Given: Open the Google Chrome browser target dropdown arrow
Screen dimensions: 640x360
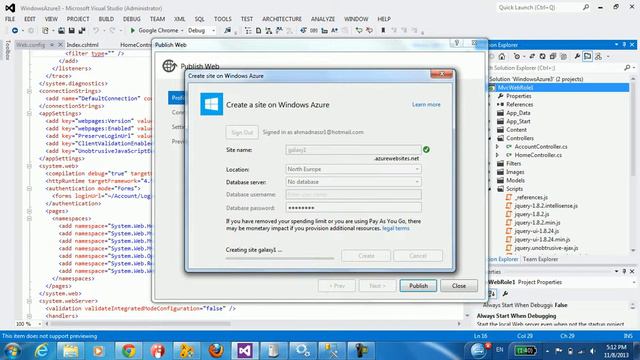Looking at the screenshot, I should coord(182,31).
